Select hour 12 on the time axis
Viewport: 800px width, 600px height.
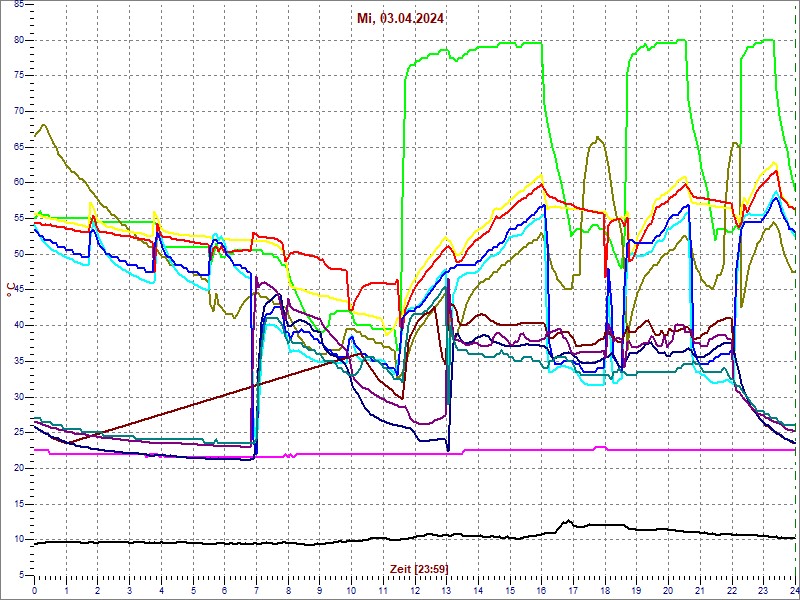[x=414, y=590]
